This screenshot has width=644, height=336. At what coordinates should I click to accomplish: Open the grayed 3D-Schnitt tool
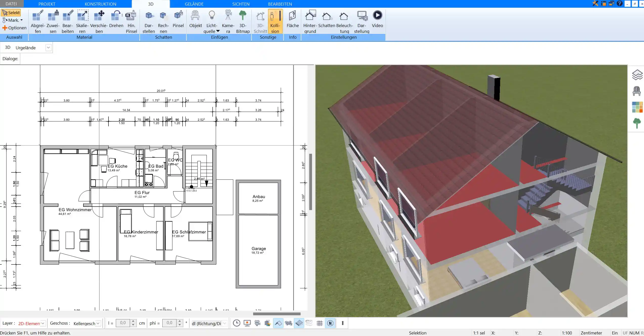pyautogui.click(x=260, y=22)
